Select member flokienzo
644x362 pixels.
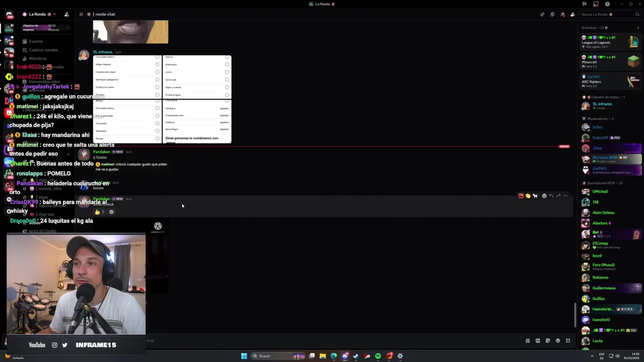pyautogui.click(x=611, y=278)
